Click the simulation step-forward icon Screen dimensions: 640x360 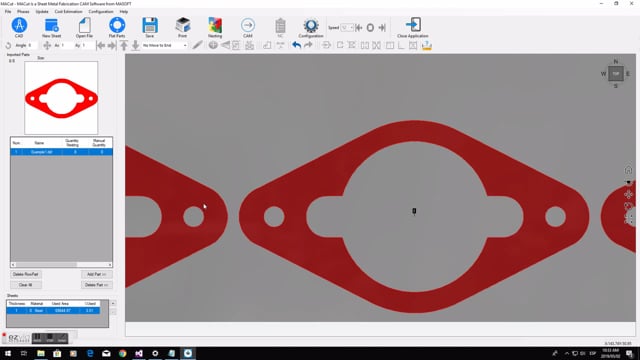tap(382, 27)
